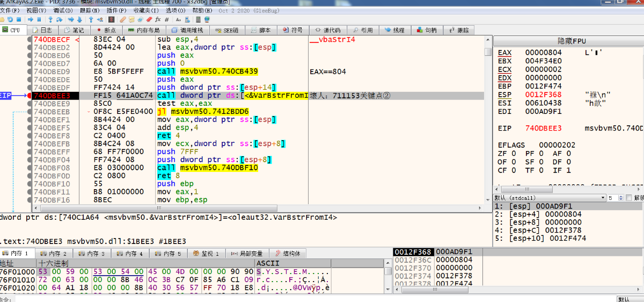Viewport: 644px width, 302px height.
Task: Click the Find Strings toolbar icon
Action: click(x=178, y=19)
